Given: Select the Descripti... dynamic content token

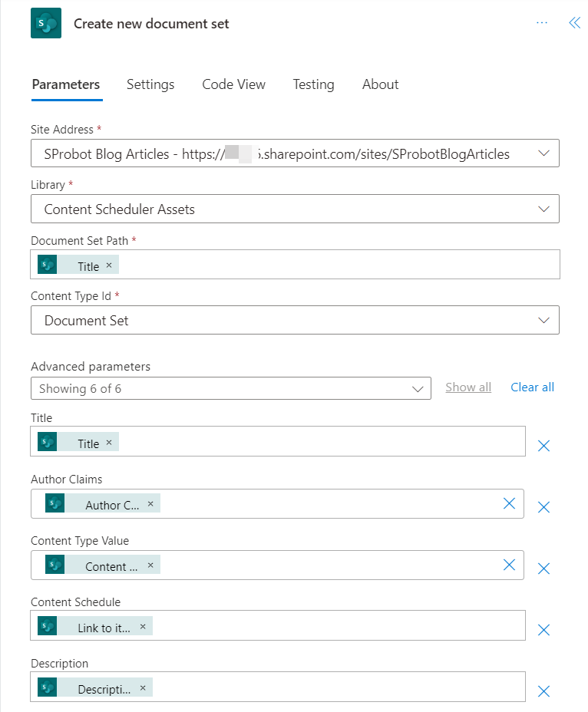Looking at the screenshot, I should coord(95,688).
